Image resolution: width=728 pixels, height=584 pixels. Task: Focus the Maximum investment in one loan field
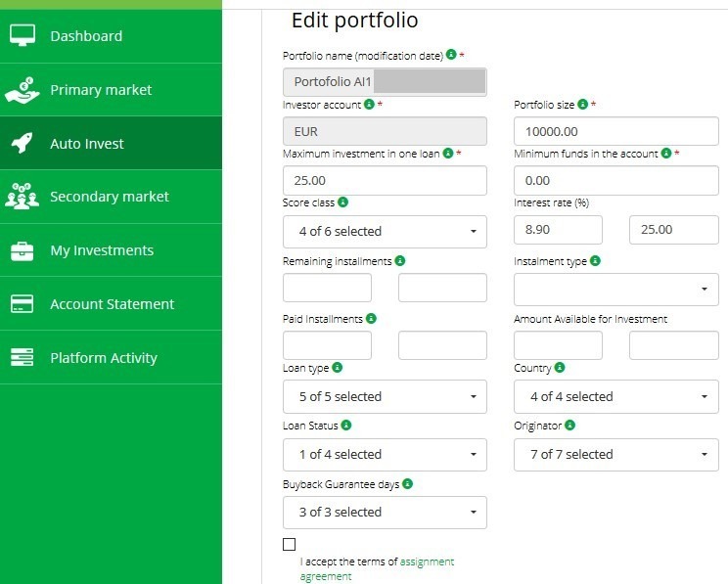[385, 181]
